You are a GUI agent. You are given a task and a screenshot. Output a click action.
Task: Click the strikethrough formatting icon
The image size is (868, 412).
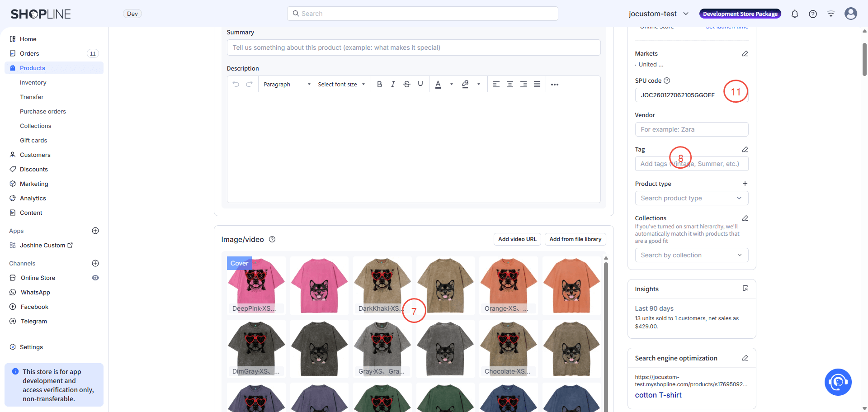[406, 84]
